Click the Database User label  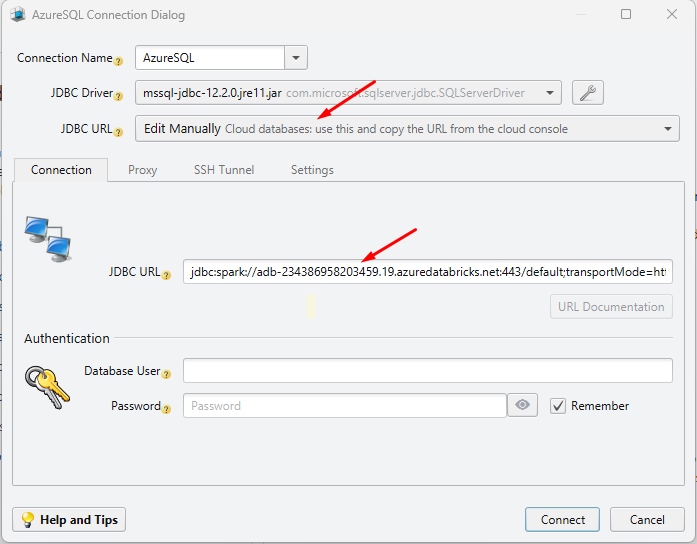[122, 371]
